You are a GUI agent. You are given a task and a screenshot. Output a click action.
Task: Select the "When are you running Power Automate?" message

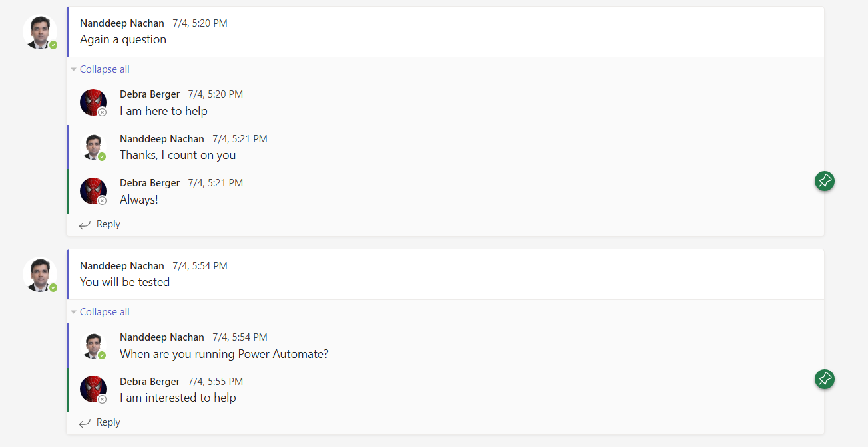[224, 354]
